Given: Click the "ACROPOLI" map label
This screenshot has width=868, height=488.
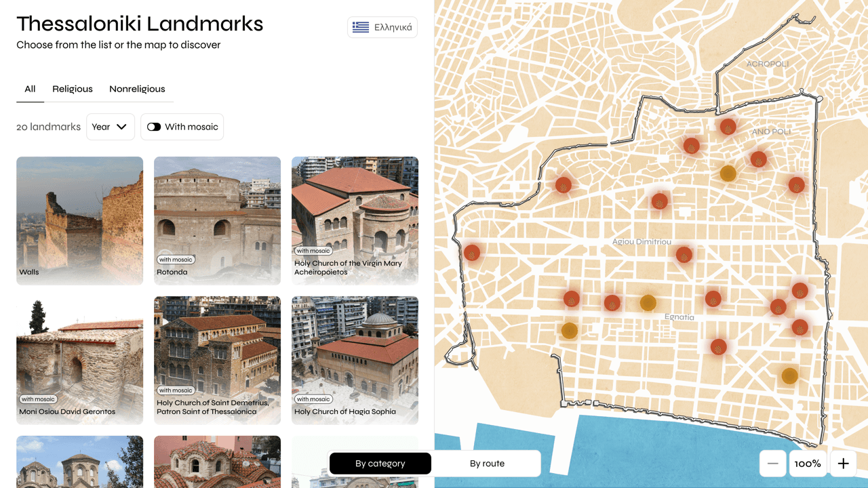Looking at the screenshot, I should (x=768, y=64).
